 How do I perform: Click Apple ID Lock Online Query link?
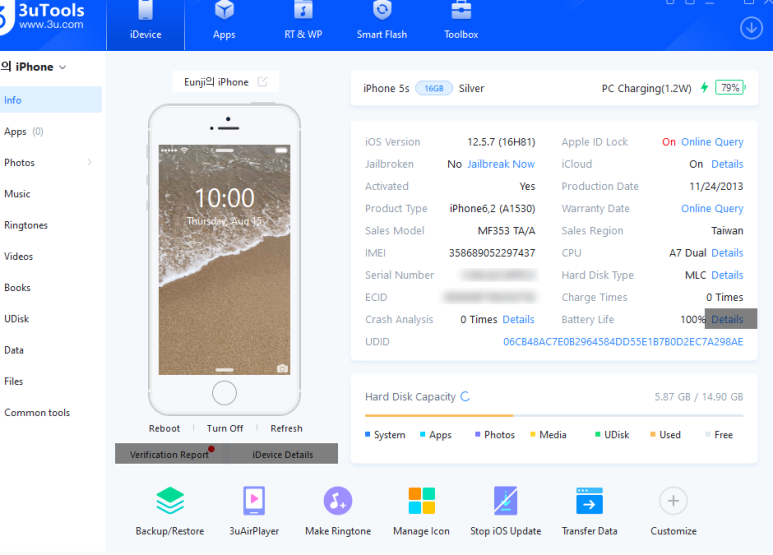712,142
